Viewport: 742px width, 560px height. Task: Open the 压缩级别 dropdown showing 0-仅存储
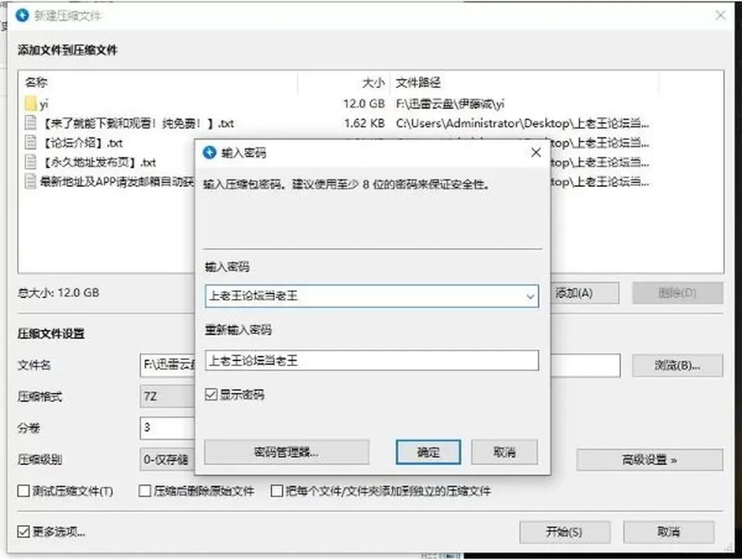[168, 460]
